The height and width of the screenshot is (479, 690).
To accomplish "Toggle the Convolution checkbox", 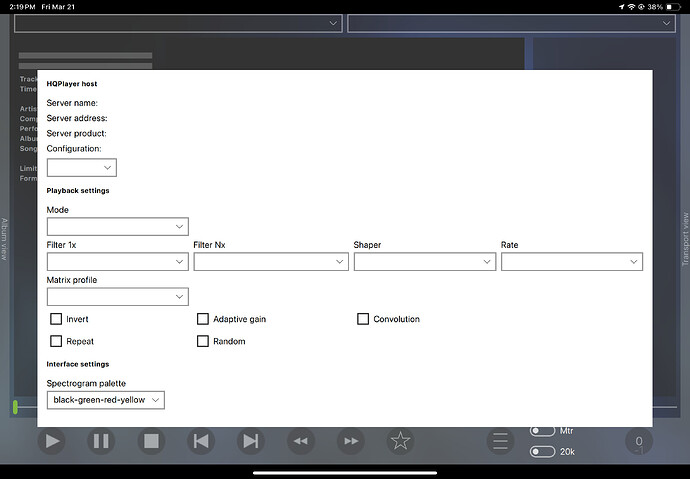I will click(363, 319).
